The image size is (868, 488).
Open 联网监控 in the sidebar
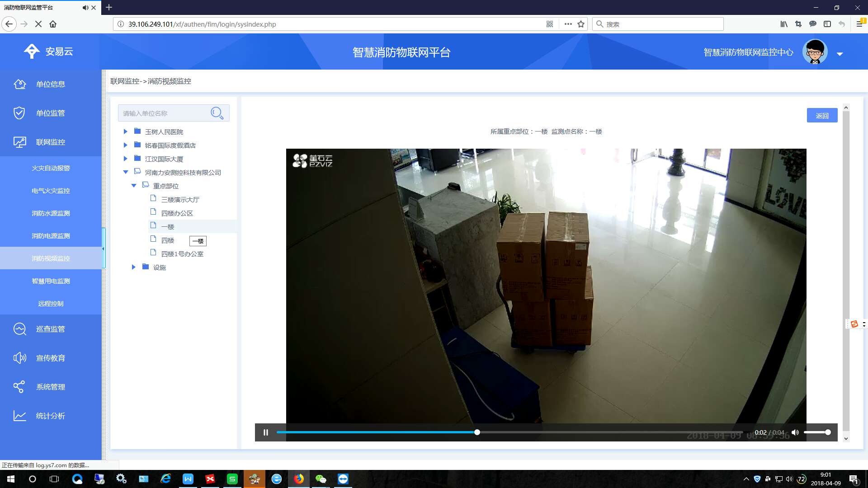coord(51,142)
